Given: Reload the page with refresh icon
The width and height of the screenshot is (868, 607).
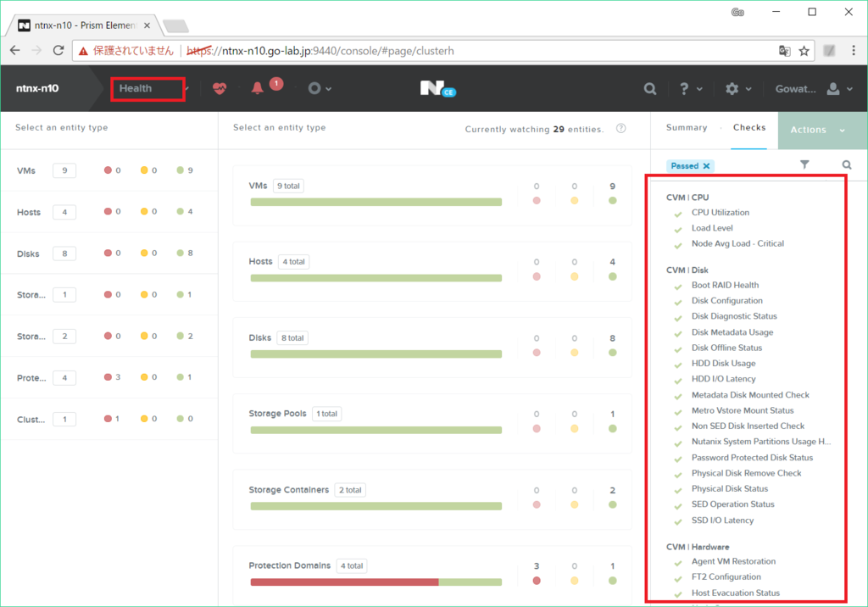Looking at the screenshot, I should pyautogui.click(x=58, y=50).
